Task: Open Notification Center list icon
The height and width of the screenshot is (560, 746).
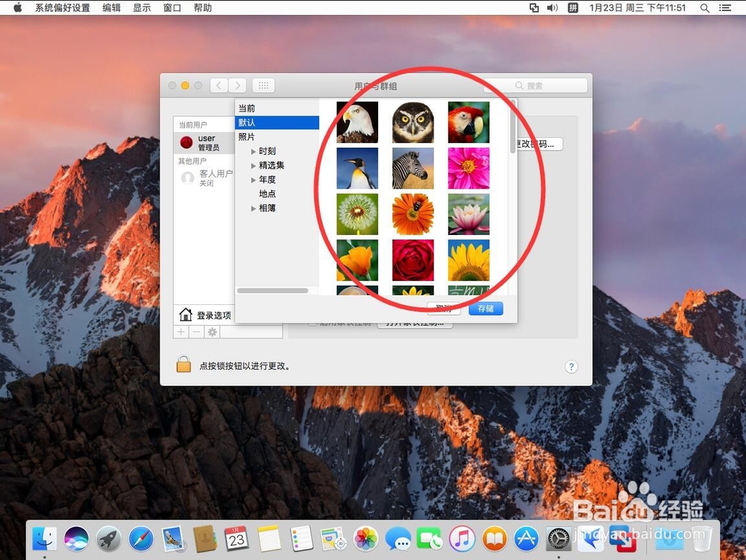Action: [x=725, y=7]
